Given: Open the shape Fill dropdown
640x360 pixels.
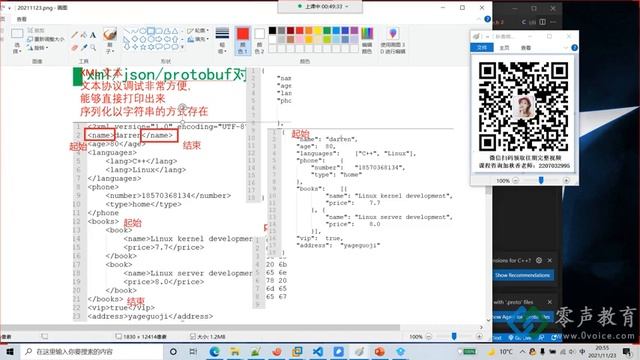Looking at the screenshot, I should [198, 39].
